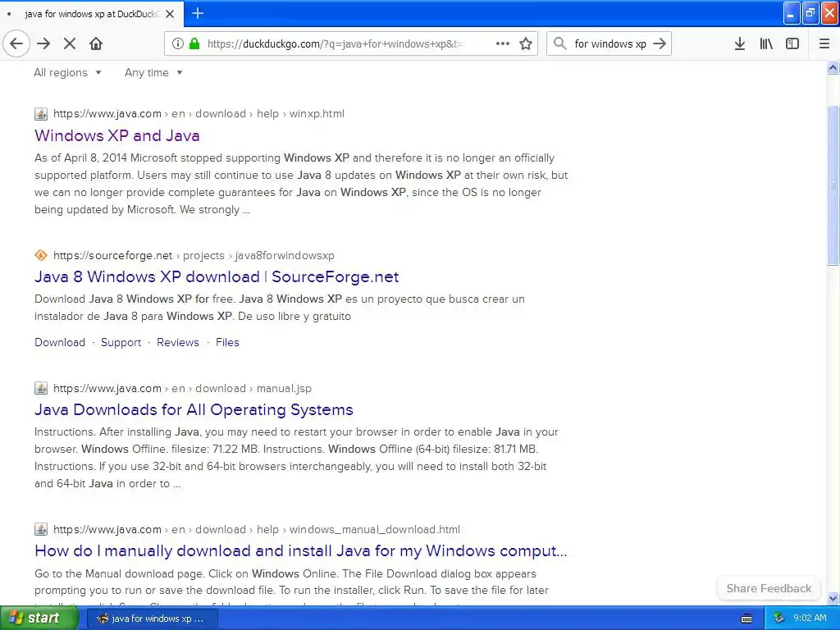This screenshot has width=840, height=630.
Task: Toggle the sidebar view
Action: (792, 43)
